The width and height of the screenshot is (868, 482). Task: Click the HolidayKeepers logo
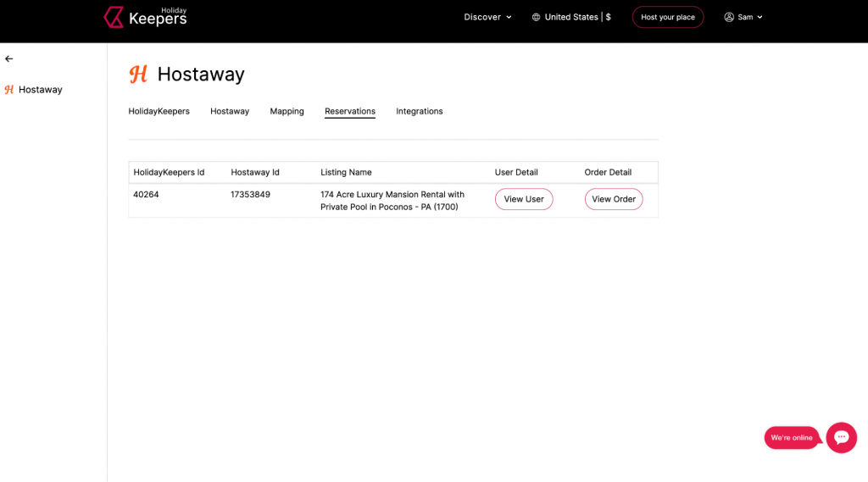coord(145,17)
